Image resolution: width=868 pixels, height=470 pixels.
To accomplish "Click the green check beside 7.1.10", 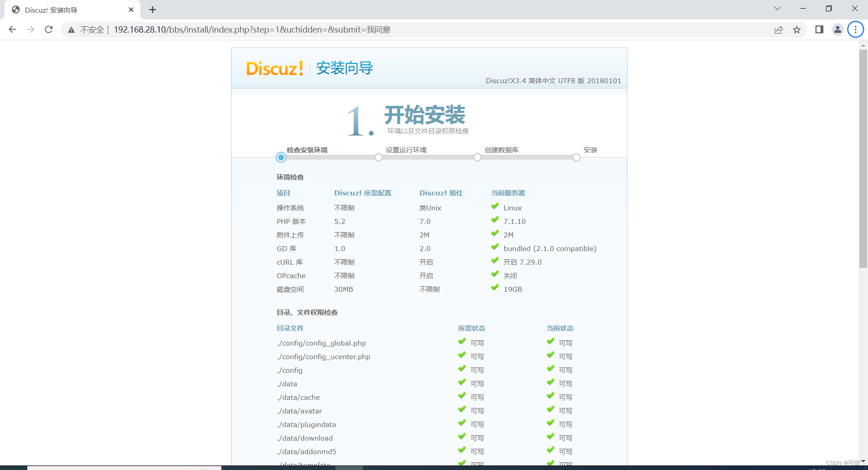I will [495, 220].
